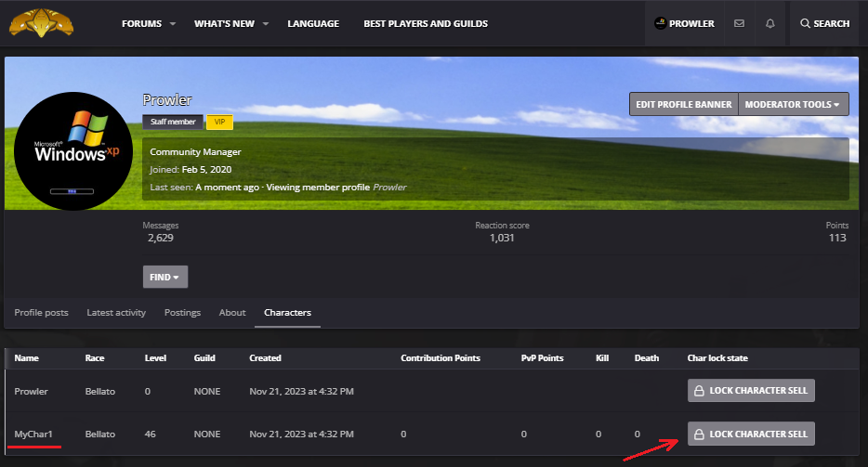Click the Community Manager title text
The height and width of the screenshot is (467, 868).
[x=195, y=151]
